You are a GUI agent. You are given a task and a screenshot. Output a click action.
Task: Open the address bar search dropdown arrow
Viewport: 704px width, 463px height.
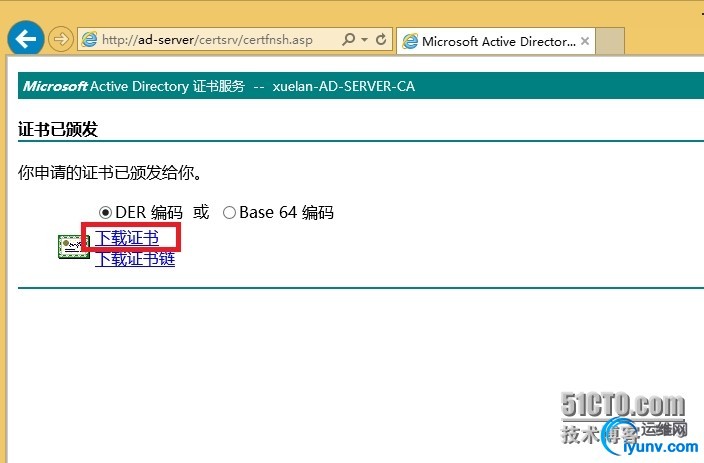tap(365, 40)
